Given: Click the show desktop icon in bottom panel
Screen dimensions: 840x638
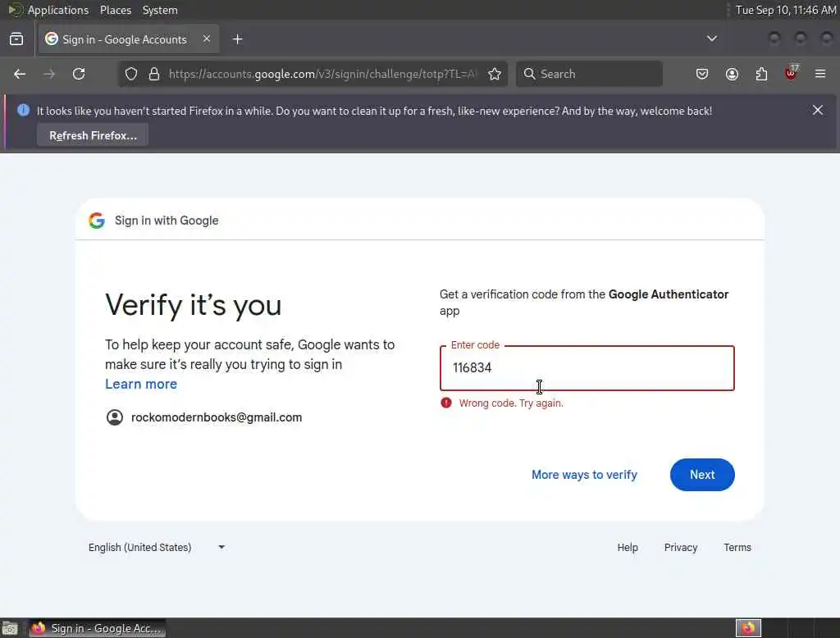Looking at the screenshot, I should 10,628.
